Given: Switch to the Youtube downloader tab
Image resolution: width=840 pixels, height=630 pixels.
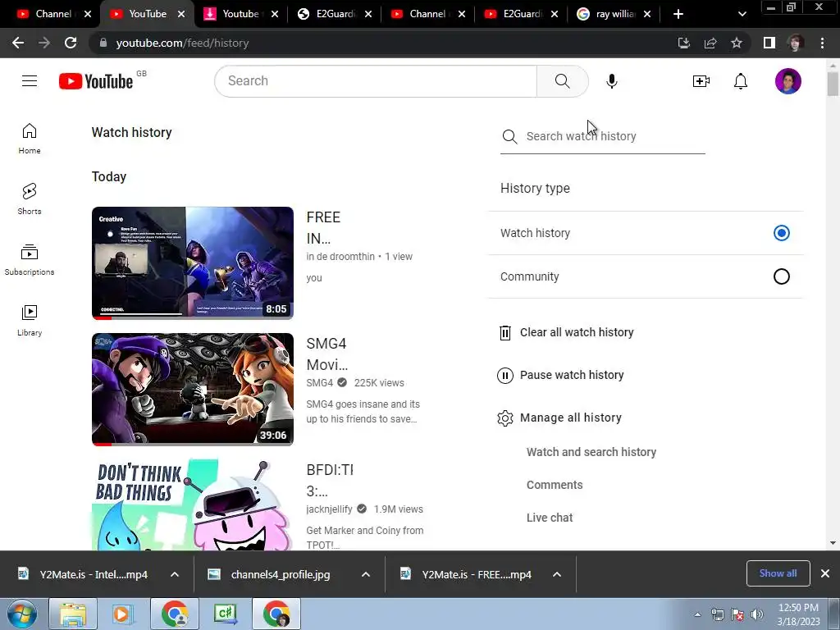Looking at the screenshot, I should click(x=234, y=14).
